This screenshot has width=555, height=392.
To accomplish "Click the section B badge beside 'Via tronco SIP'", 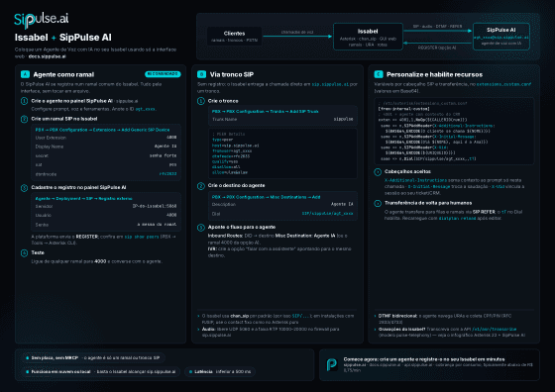I will coord(201,74).
